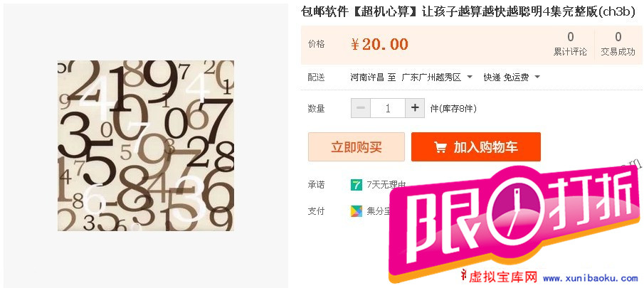This screenshot has width=644, height=288.
Task: Click the 7天无理由 promise text
Action: (386, 185)
